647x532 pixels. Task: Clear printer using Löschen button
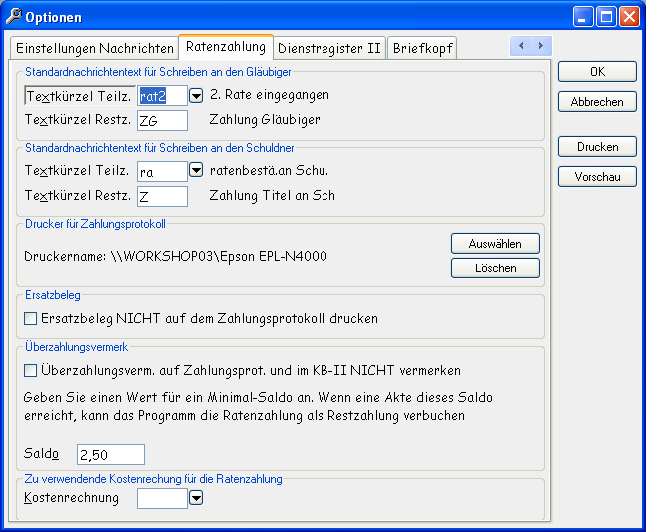coord(495,268)
